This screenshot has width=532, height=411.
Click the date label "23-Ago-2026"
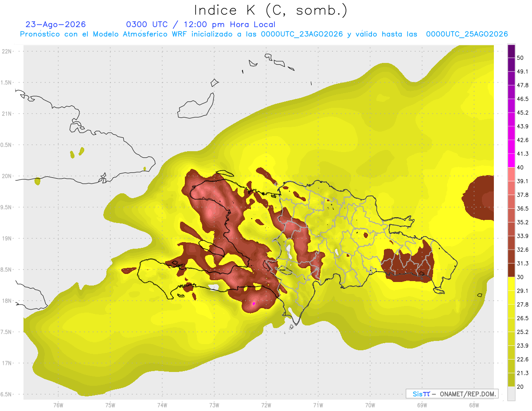click(56, 24)
